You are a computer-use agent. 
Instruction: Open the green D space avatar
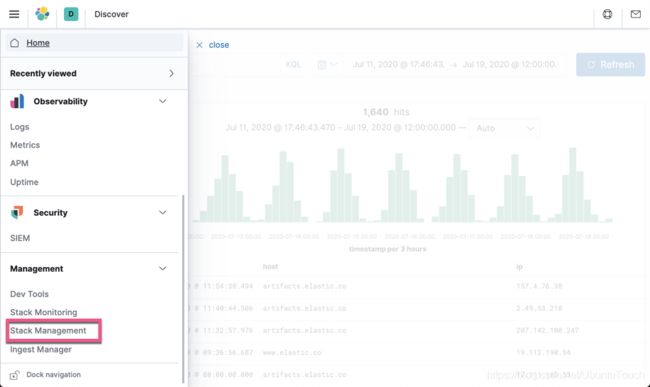pos(71,14)
